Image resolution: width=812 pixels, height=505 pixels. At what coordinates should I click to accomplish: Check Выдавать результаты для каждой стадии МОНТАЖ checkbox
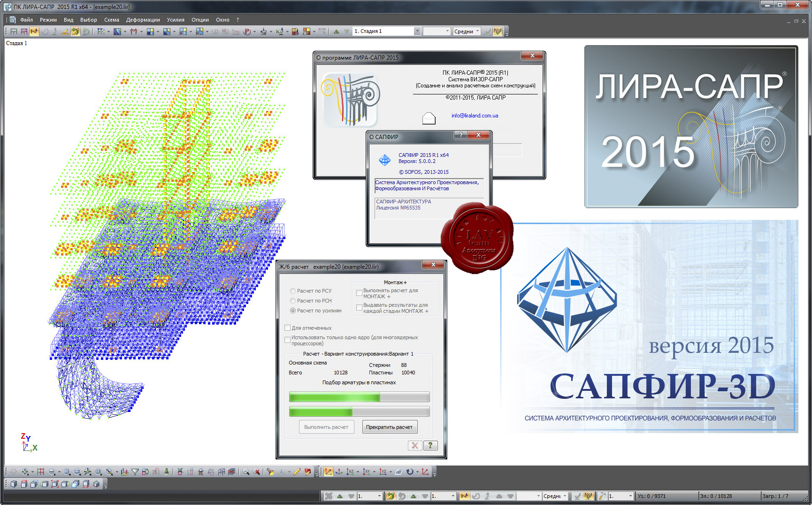point(359,308)
